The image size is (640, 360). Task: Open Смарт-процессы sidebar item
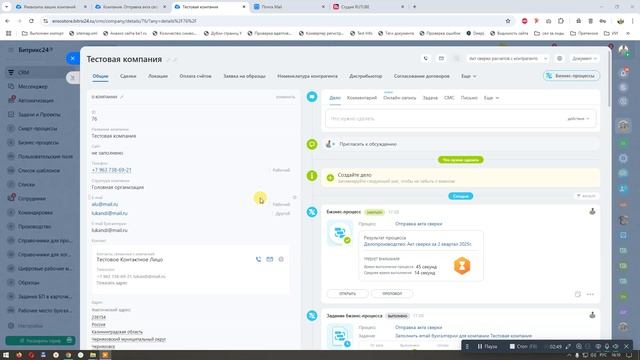pyautogui.click(x=38, y=129)
